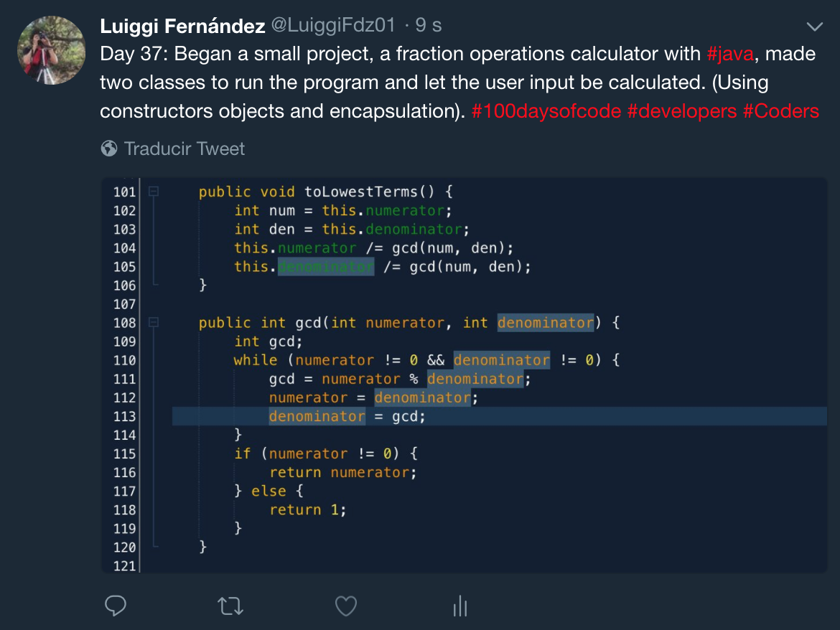The height and width of the screenshot is (630, 840).
Task: Open tweet analytics bar chart icon
Action: pyautogui.click(x=460, y=606)
